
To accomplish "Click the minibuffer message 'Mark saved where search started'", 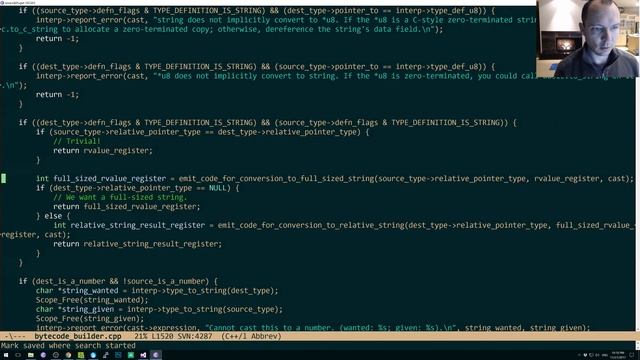I will [68, 346].
